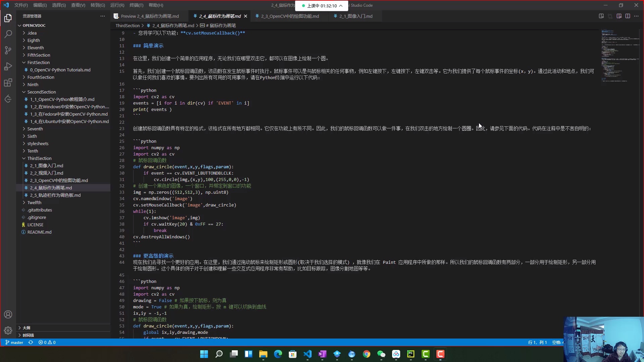Launch Chrome from the taskbar
The width and height of the screenshot is (644, 362).
(x=367, y=354)
